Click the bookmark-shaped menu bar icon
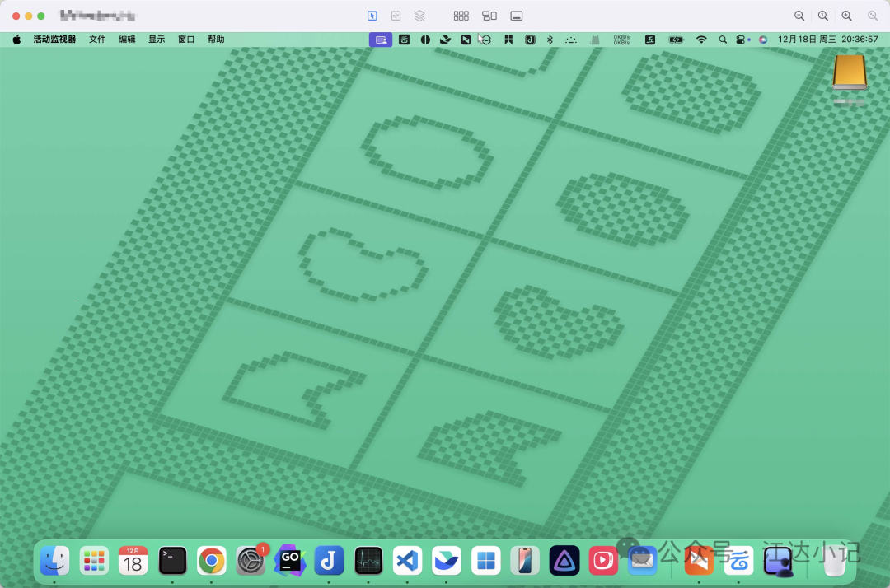Viewport: 890px width, 588px height. pyautogui.click(x=508, y=40)
